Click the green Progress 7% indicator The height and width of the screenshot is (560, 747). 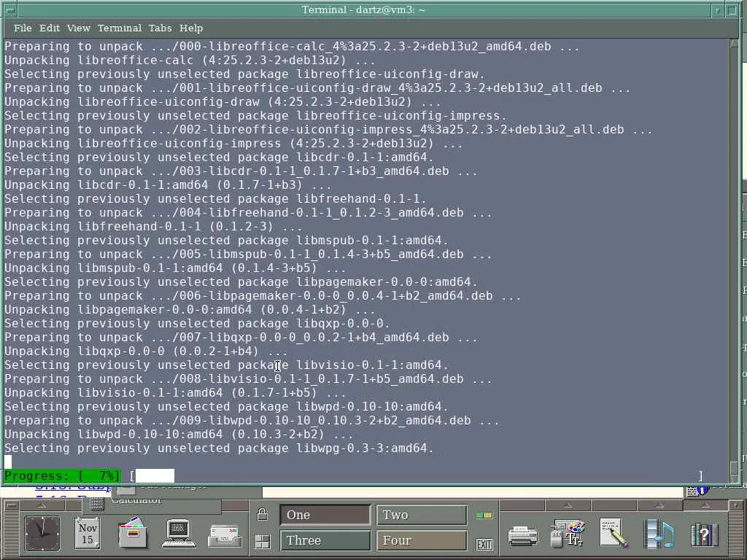pyautogui.click(x=62, y=475)
